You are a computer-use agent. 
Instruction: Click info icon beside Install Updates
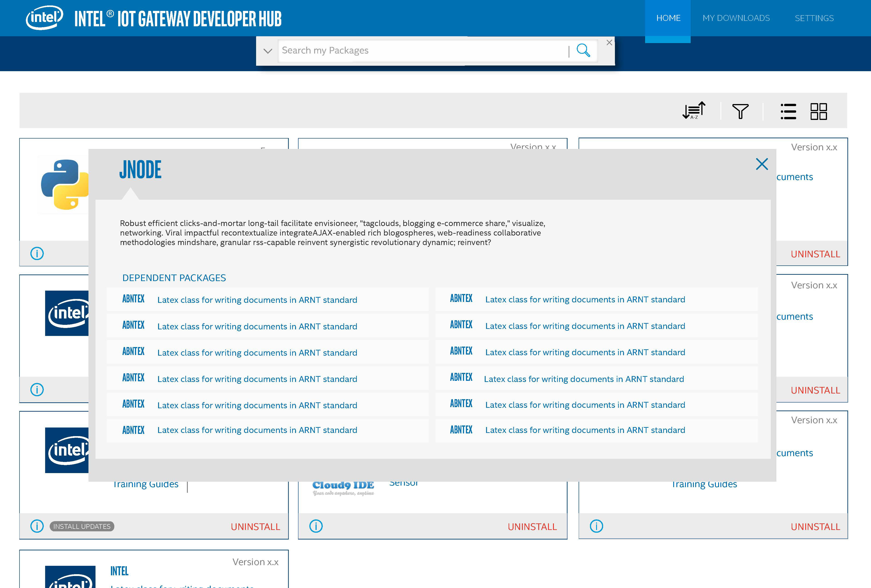tap(37, 526)
